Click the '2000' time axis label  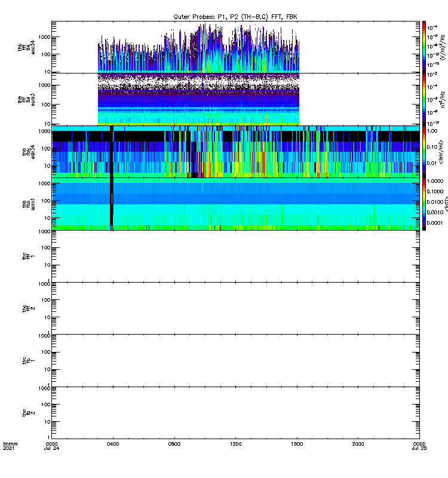358,444
